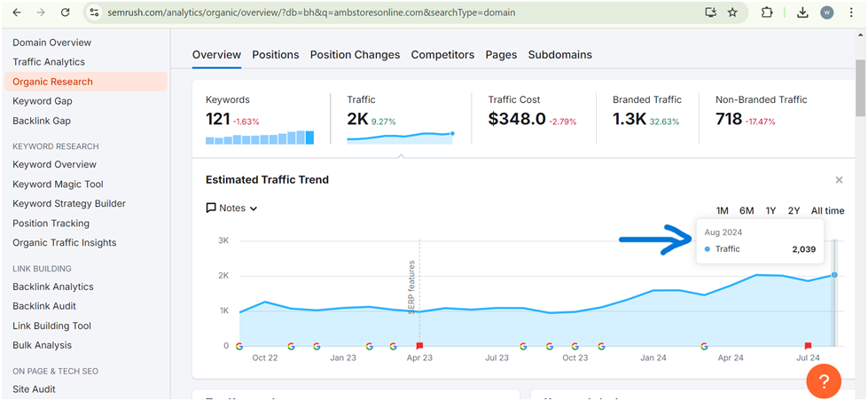This screenshot has width=868, height=401.
Task: Select Organic Research in sidebar
Action: pos(86,82)
